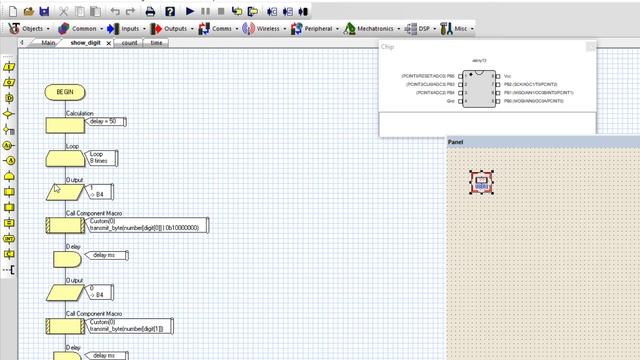This screenshot has height=360, width=640.
Task: Open the Objects component dropdown
Action: click(x=29, y=29)
